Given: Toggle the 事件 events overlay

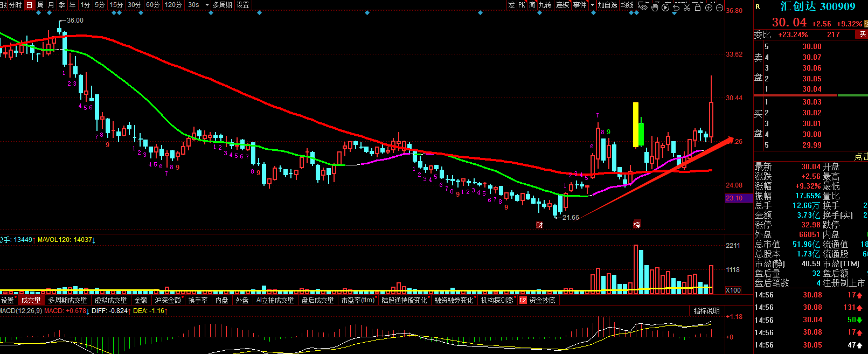Looking at the screenshot, I should coord(580,5).
